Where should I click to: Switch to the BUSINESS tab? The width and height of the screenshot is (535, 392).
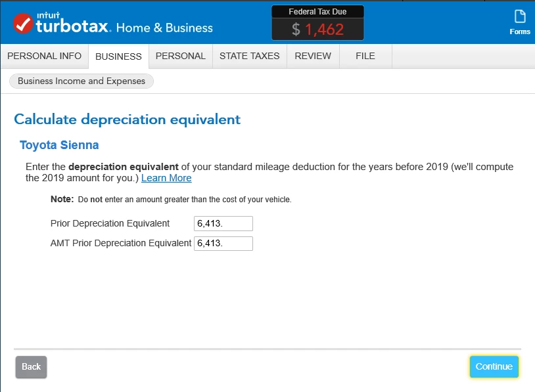pyautogui.click(x=118, y=56)
